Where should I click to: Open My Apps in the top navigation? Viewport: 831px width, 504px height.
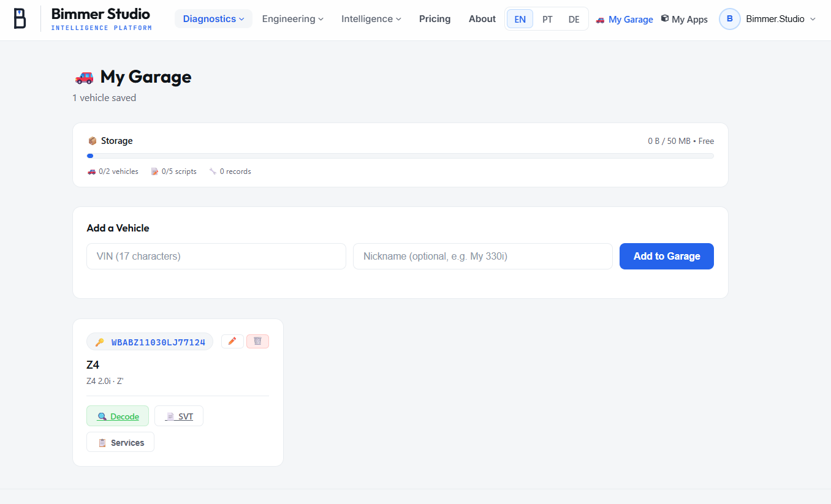point(684,20)
